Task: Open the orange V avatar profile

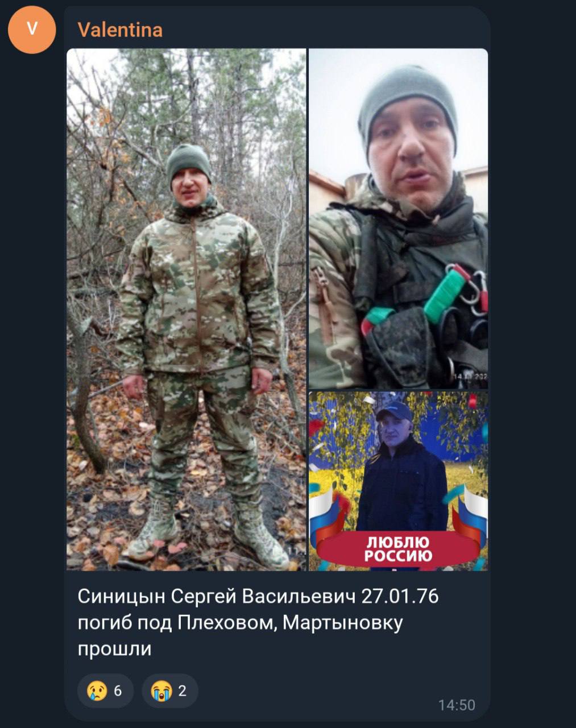Action: pos(32,30)
